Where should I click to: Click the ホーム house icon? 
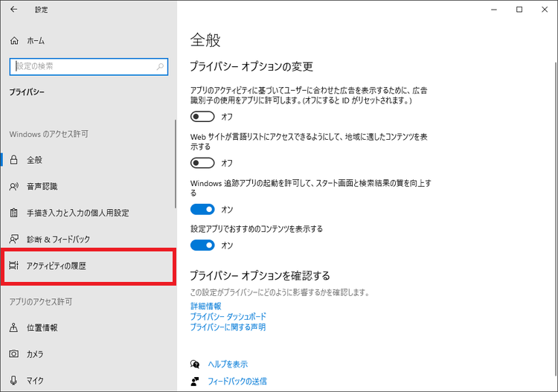point(14,41)
